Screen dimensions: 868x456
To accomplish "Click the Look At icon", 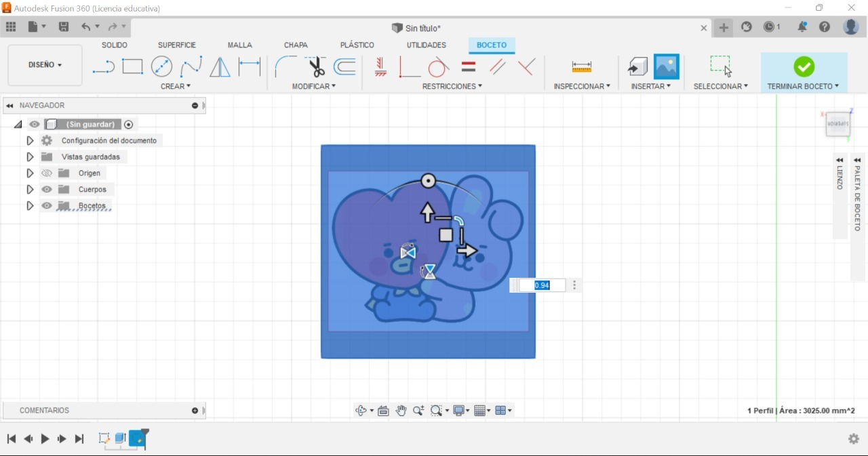I will [x=383, y=411].
